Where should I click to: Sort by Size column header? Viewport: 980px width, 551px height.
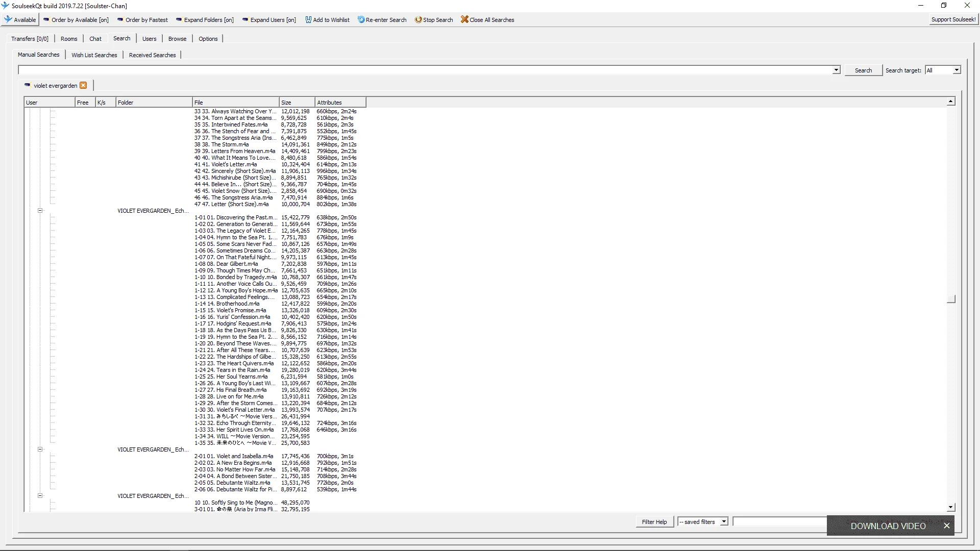coord(297,103)
